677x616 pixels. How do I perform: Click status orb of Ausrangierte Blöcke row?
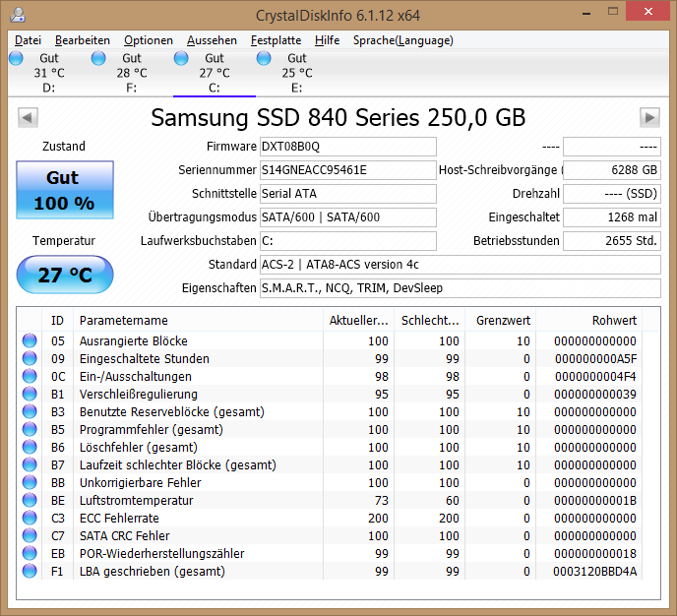tap(30, 340)
